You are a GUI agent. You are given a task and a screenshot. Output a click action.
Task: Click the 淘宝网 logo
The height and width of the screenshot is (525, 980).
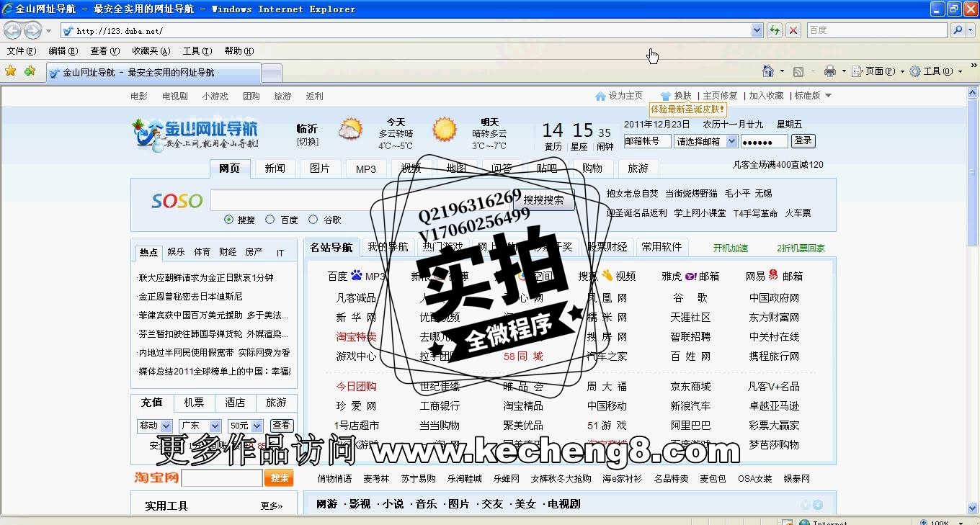[156, 477]
